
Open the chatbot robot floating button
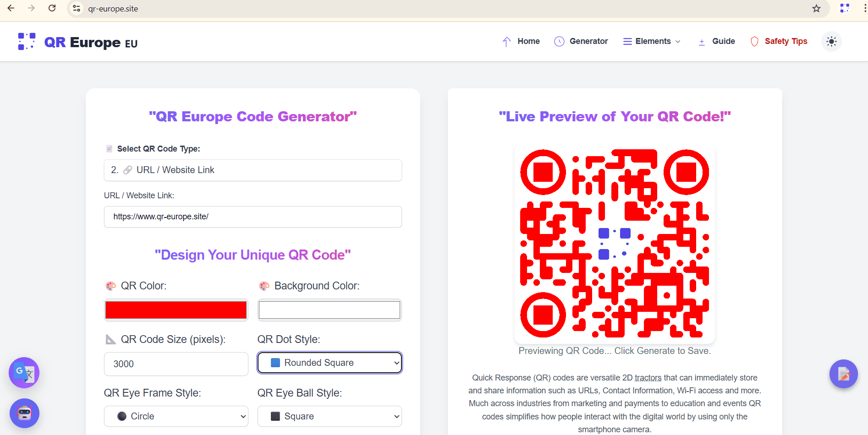pyautogui.click(x=24, y=413)
